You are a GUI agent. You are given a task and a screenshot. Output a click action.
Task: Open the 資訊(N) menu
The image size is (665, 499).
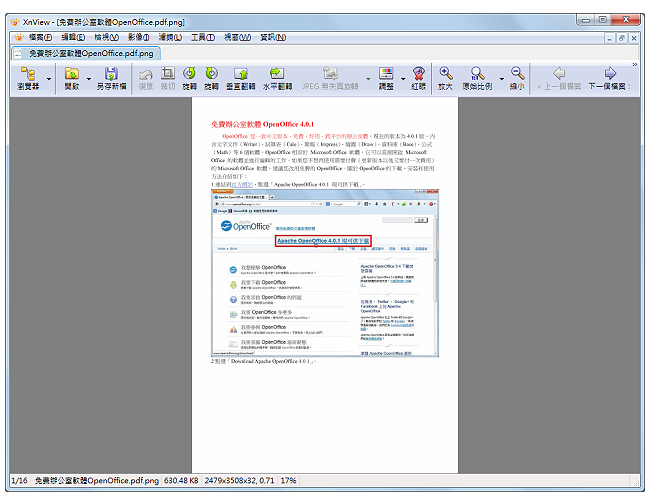click(273, 38)
